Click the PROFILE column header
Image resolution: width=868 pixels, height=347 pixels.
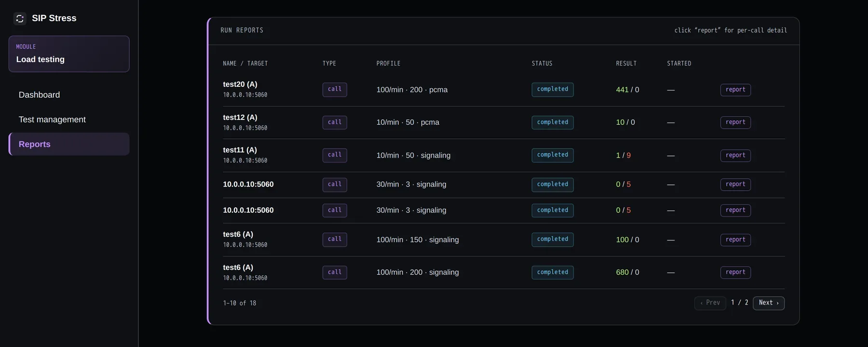point(389,64)
